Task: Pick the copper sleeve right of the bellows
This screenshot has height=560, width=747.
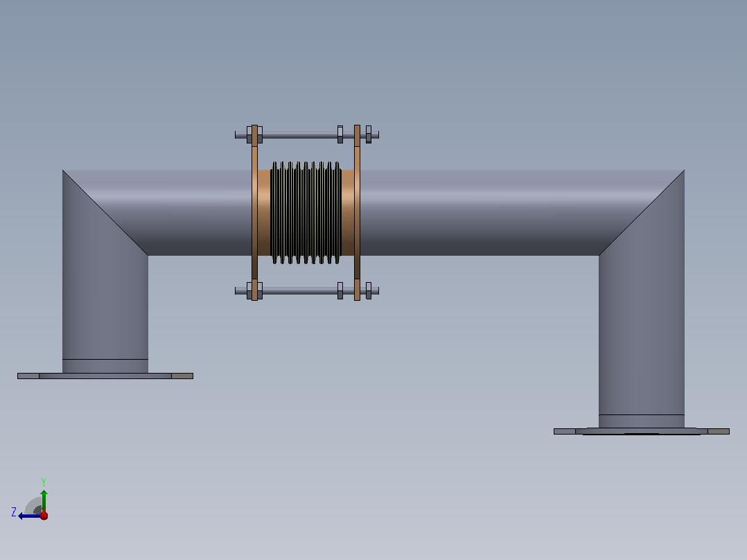Action: coord(348,213)
